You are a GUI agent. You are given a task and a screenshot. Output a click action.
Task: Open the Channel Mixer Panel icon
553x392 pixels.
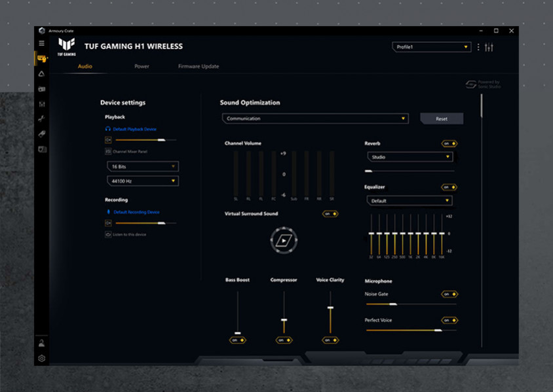coord(108,151)
